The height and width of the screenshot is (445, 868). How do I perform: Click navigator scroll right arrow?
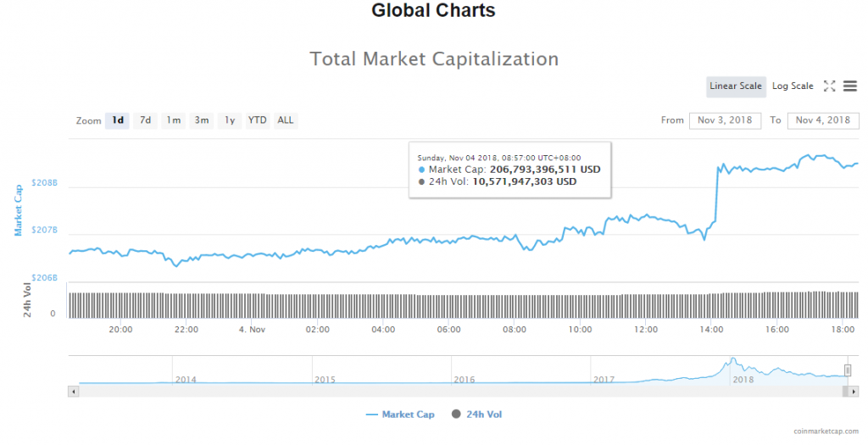tap(854, 391)
